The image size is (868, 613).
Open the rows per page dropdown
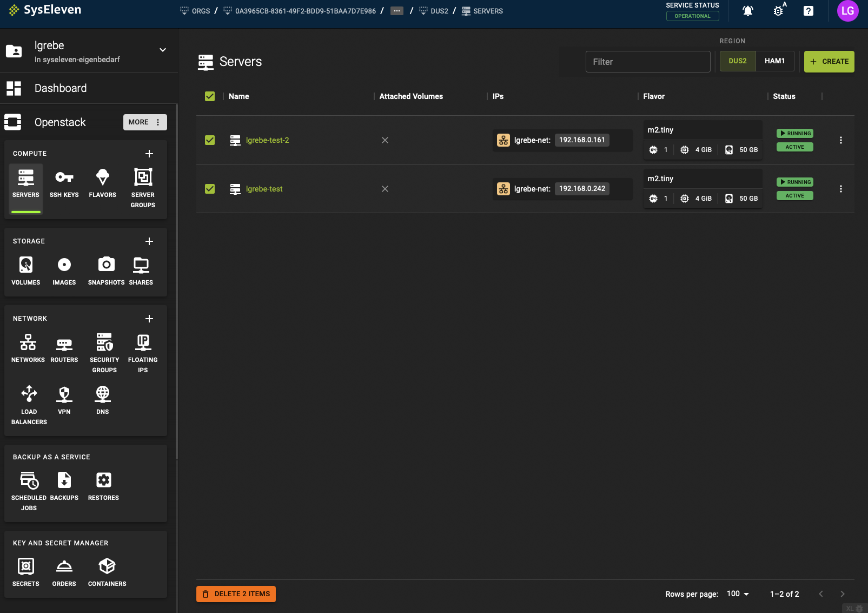(738, 594)
